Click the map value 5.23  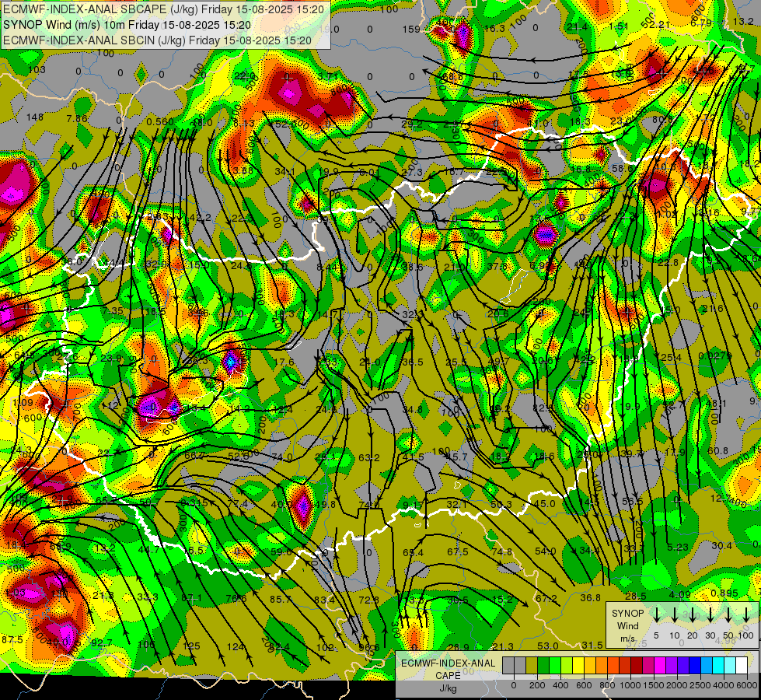tap(678, 547)
